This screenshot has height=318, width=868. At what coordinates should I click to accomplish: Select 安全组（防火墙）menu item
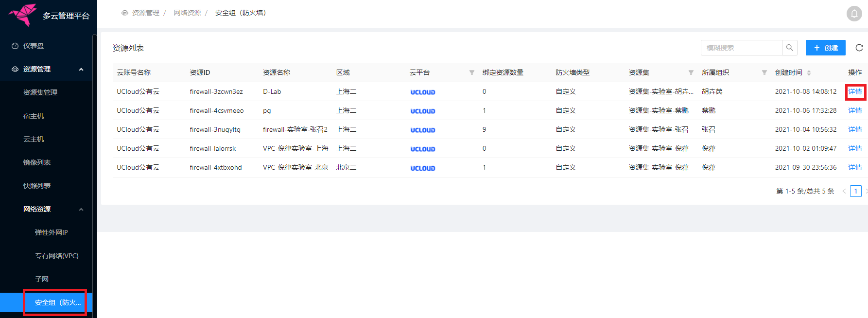pos(46,302)
